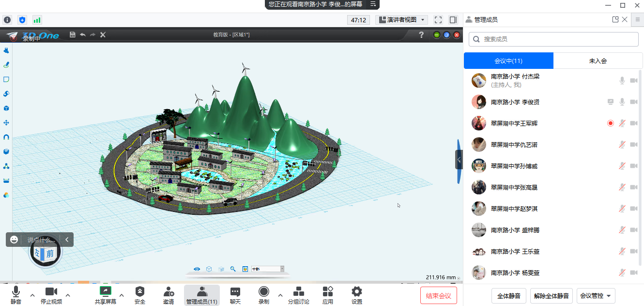Expand share options arrow next to 共享屏幕
Screen dimensions: 644x306
(x=122, y=295)
